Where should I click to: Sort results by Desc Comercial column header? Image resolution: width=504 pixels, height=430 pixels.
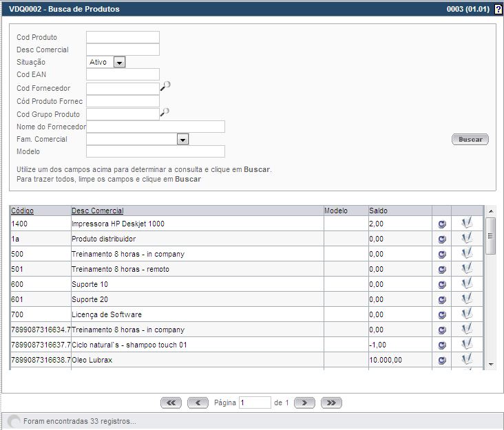click(x=98, y=211)
